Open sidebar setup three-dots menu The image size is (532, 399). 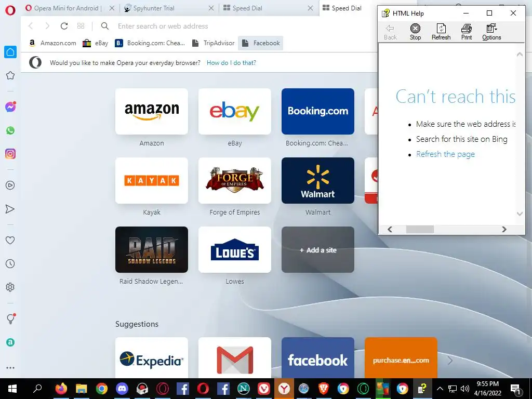coord(10,368)
